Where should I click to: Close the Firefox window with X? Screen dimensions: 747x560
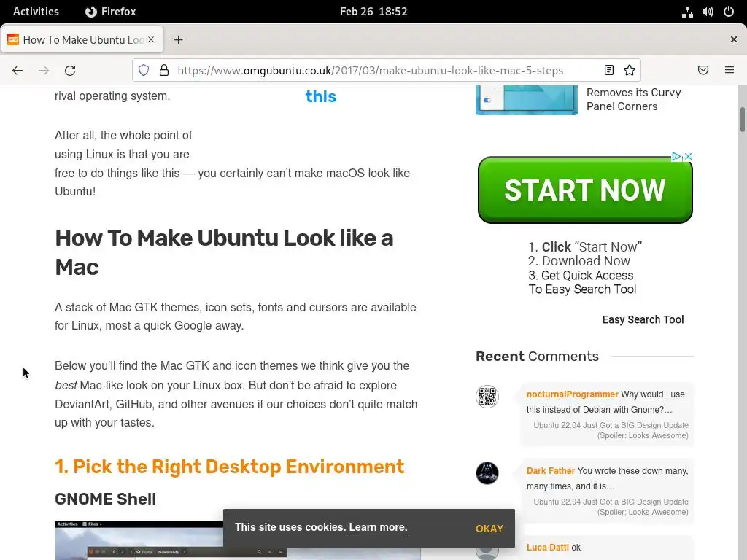click(734, 39)
